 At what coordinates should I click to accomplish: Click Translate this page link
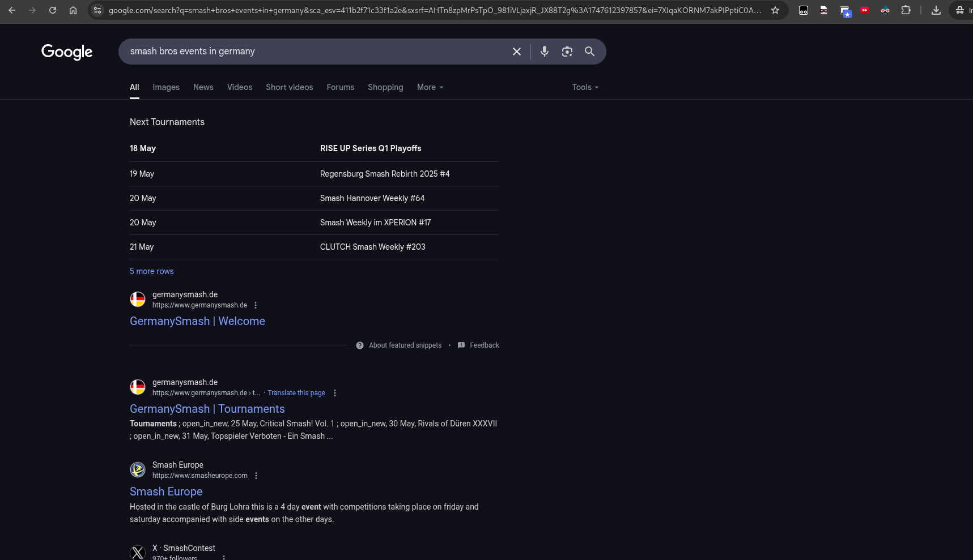296,393
